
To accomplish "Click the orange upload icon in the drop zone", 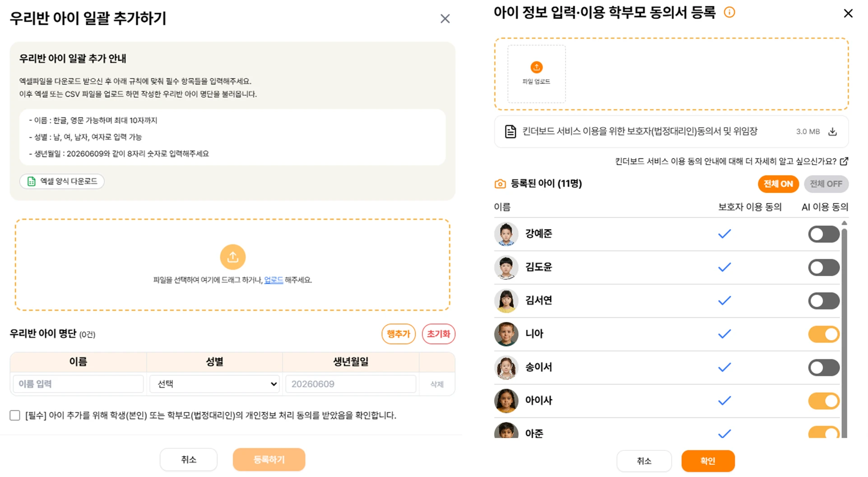I will coord(232,257).
